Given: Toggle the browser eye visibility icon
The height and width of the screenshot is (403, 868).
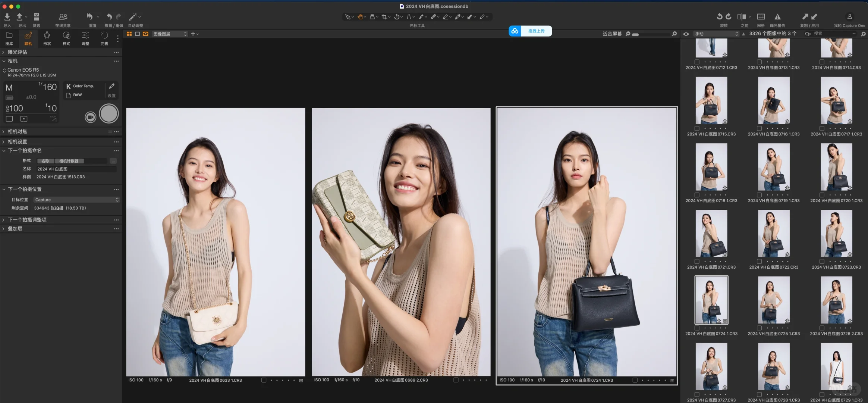Looking at the screenshot, I should tap(686, 34).
